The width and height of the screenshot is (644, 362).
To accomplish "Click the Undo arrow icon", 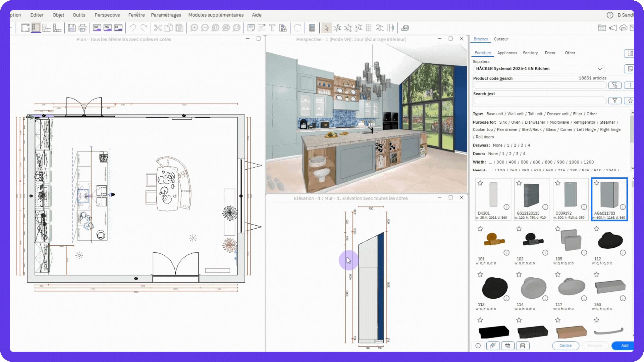I will [133, 28].
